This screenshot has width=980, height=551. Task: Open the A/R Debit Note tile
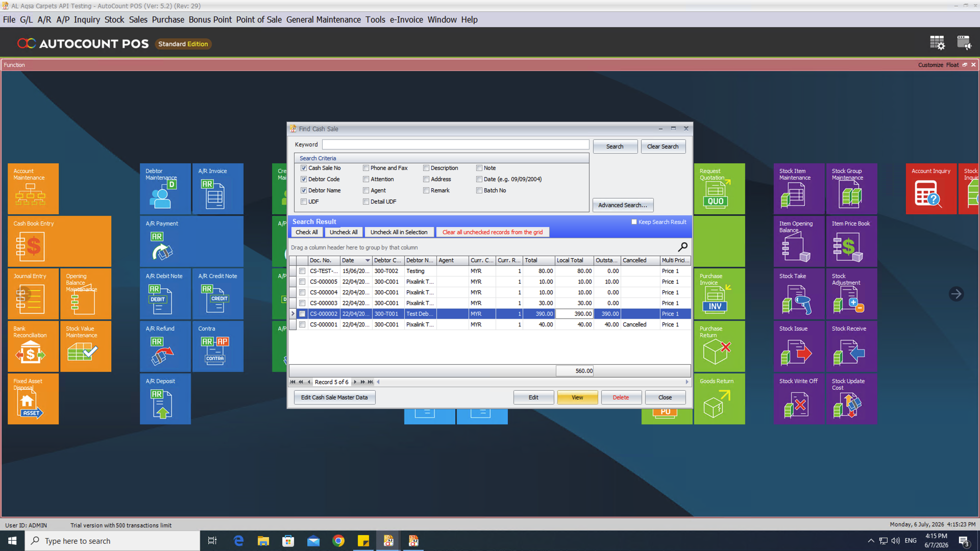[165, 294]
